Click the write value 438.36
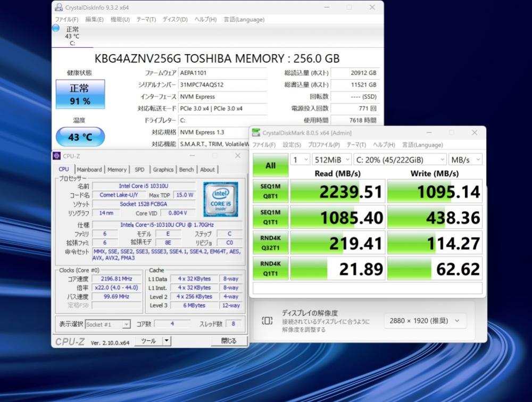Viewport: 532px width, 402px height. click(x=435, y=217)
